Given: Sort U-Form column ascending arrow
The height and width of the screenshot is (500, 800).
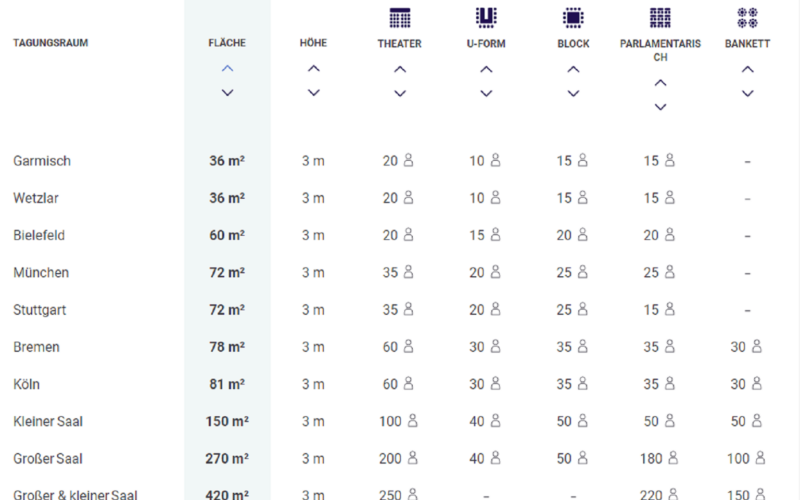Looking at the screenshot, I should pyautogui.click(x=486, y=69).
